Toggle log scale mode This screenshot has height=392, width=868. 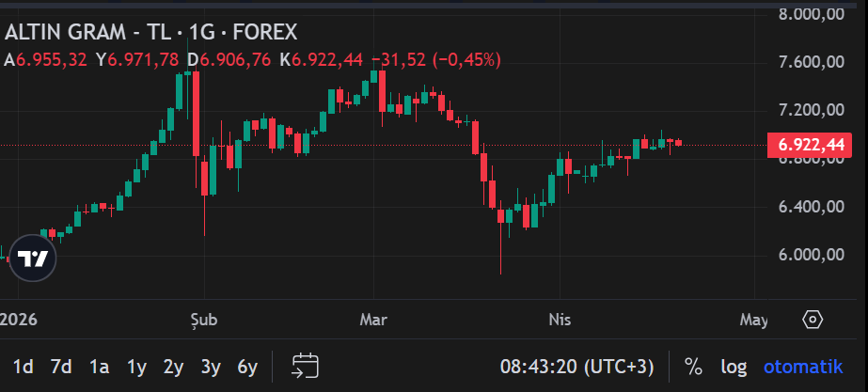734,366
